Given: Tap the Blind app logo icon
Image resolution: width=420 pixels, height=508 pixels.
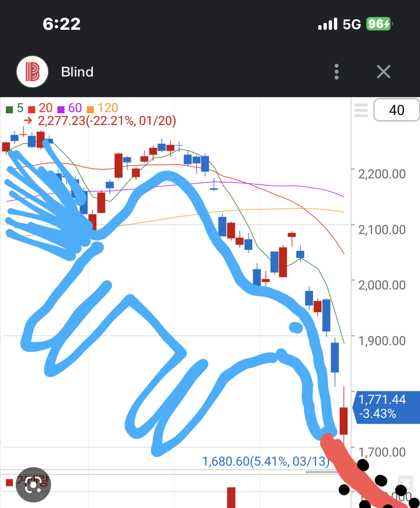Looking at the screenshot, I should (x=32, y=72).
